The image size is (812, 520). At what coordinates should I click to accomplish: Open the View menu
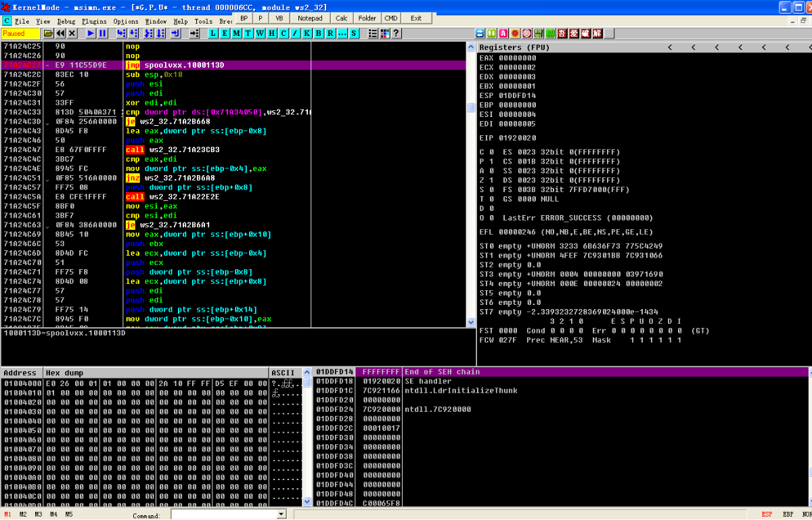click(43, 22)
